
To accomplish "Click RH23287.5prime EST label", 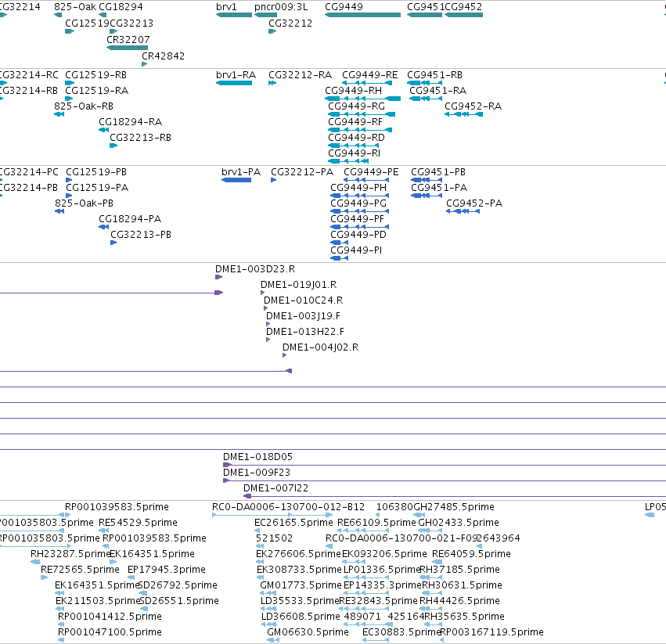I will pyautogui.click(x=70, y=554).
